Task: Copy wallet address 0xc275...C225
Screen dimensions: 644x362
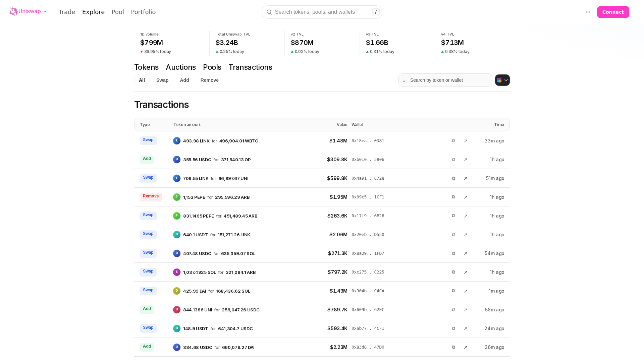Action: 453,272
